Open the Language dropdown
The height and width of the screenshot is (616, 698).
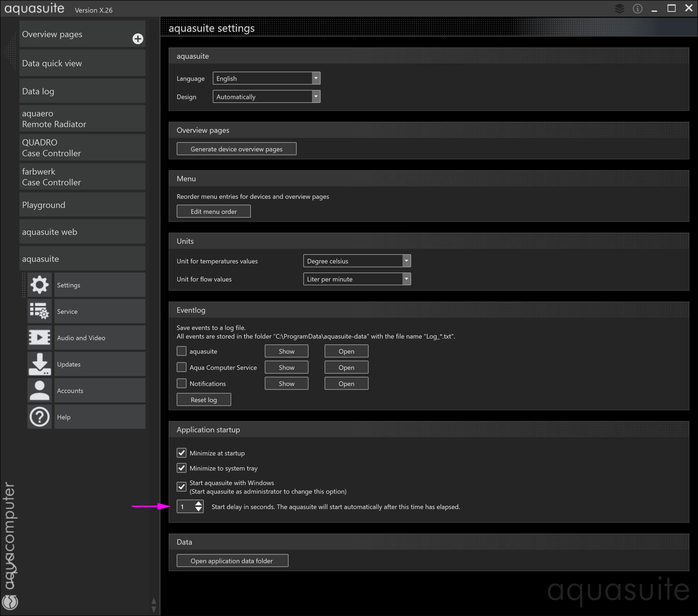tap(316, 78)
